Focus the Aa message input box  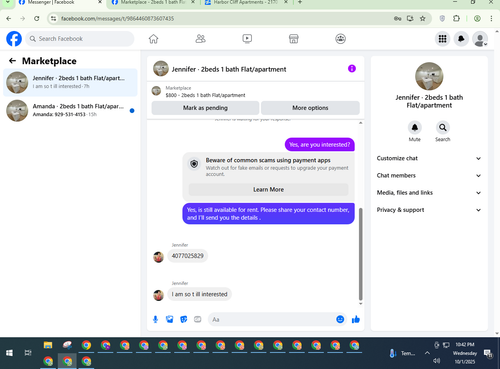click(277, 319)
